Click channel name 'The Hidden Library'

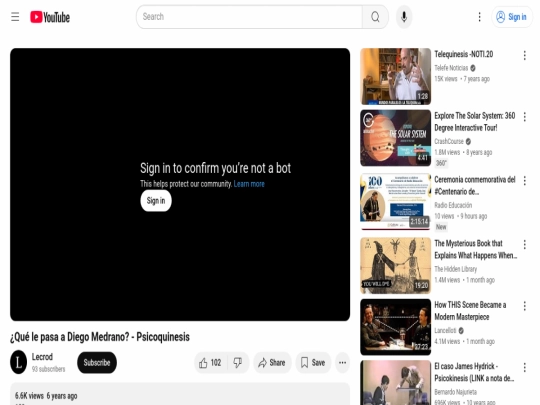[x=455, y=269]
